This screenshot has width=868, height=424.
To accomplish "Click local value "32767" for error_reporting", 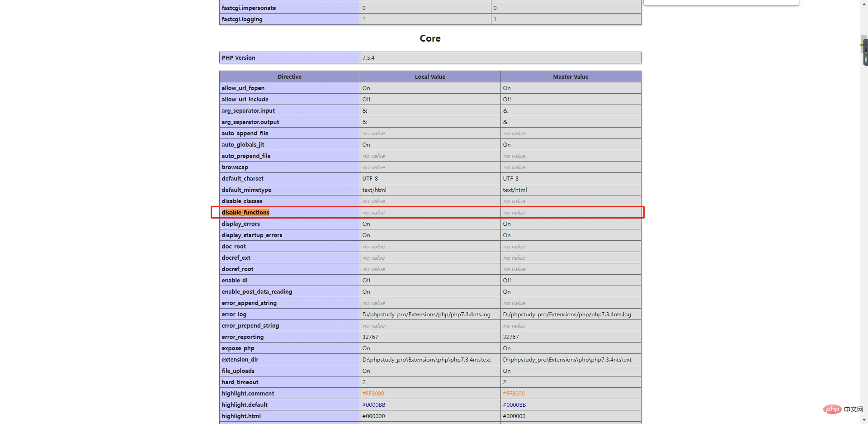I will (370, 337).
